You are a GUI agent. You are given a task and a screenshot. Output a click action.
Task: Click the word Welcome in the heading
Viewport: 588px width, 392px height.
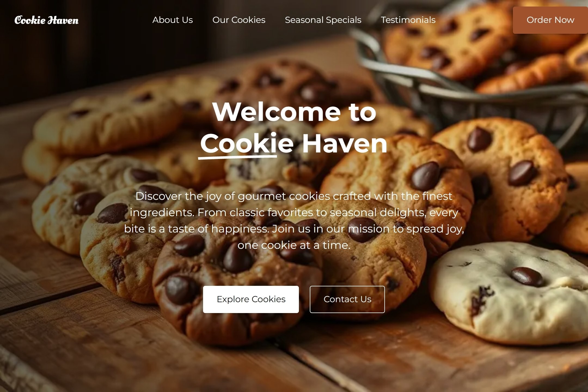[x=276, y=112]
